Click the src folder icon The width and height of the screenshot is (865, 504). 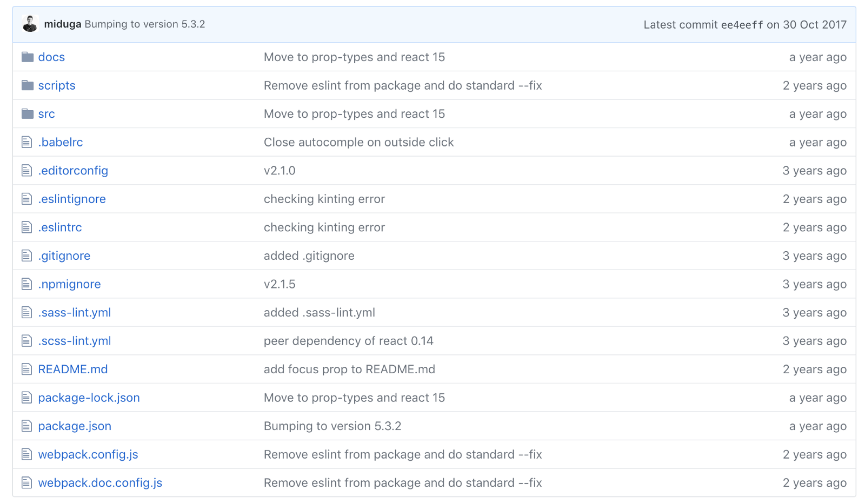pos(28,113)
